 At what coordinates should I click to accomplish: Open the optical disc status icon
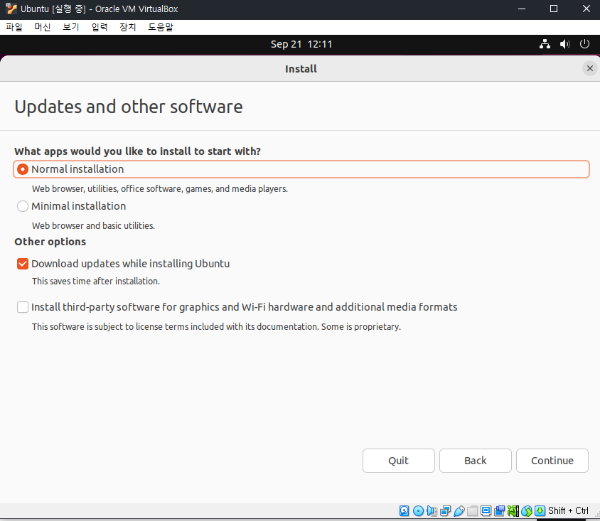(418, 511)
